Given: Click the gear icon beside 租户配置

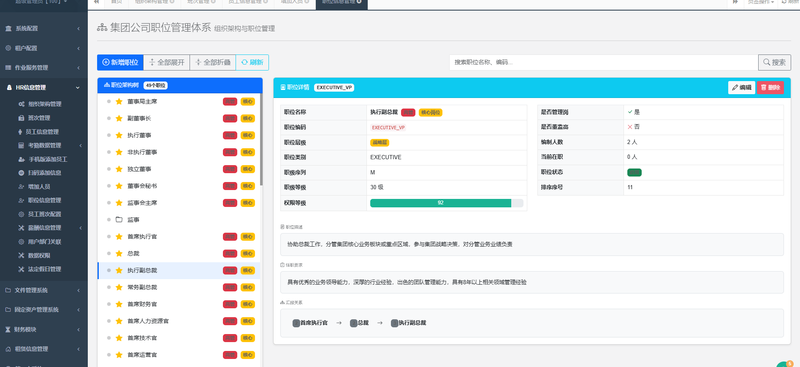Looking at the screenshot, I should coord(8,48).
